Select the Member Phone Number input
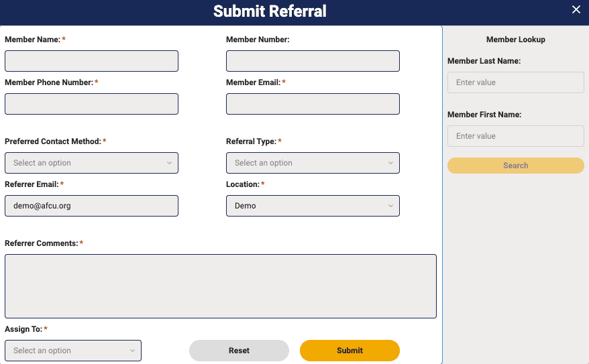This screenshot has width=589, height=364. point(91,104)
